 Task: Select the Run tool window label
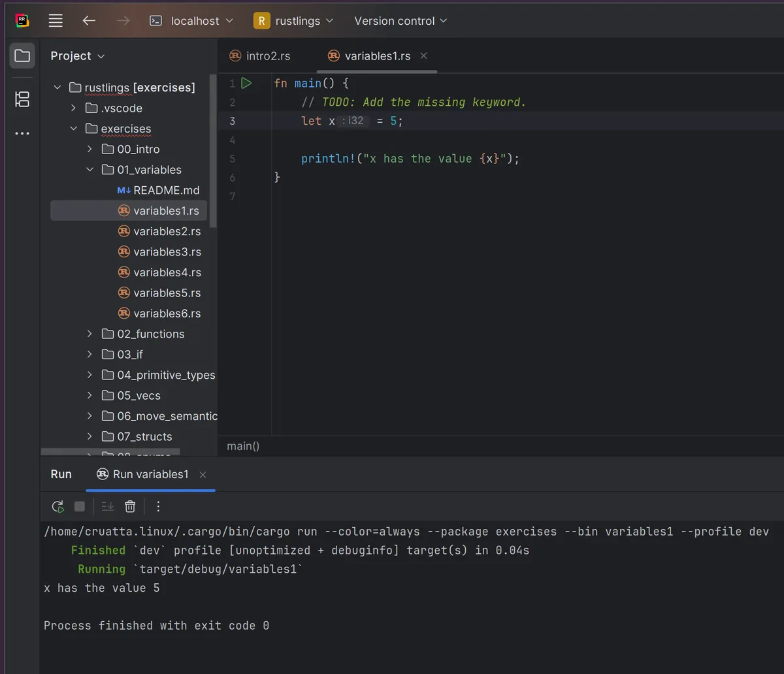point(61,474)
